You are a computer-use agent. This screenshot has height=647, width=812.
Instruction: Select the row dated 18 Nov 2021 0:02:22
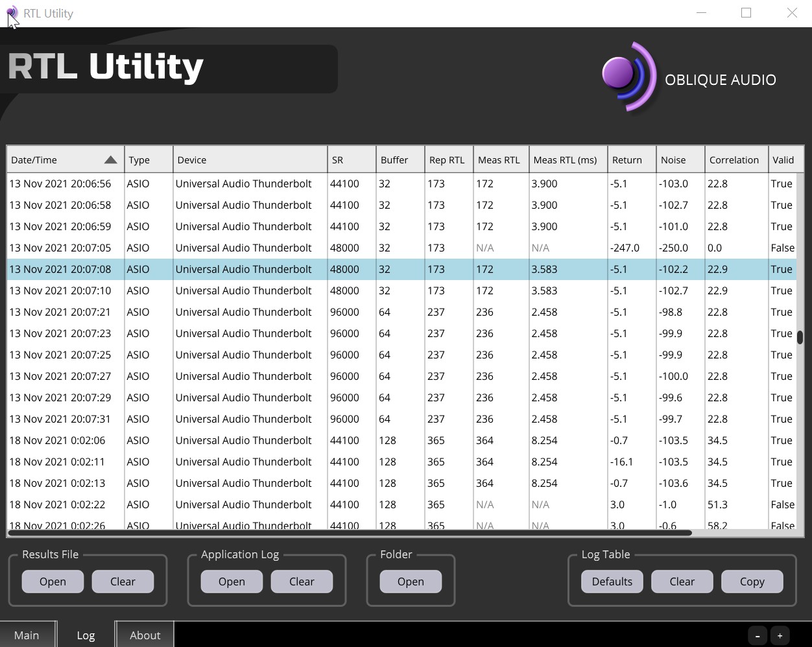tap(401, 504)
